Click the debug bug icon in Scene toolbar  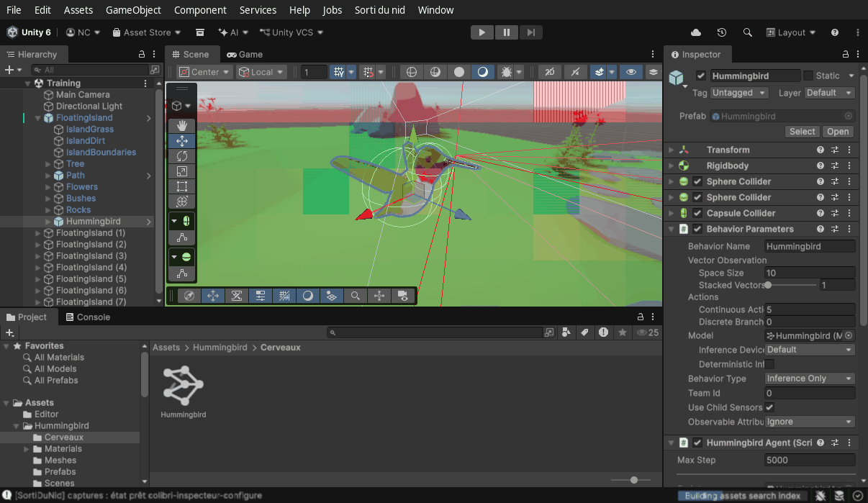click(507, 72)
